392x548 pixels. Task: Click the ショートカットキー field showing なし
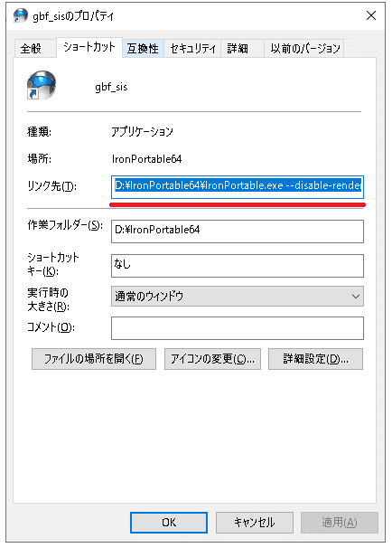pyautogui.click(x=238, y=266)
